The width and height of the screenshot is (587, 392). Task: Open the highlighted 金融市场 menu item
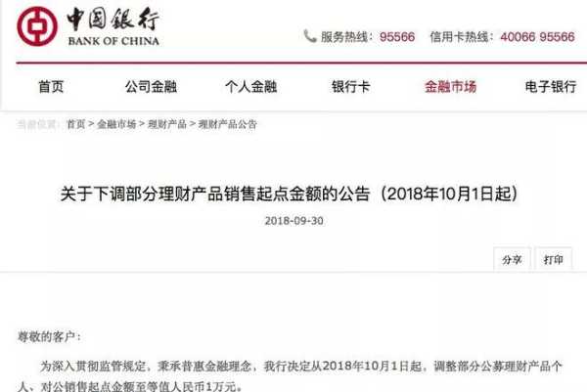[x=450, y=87]
